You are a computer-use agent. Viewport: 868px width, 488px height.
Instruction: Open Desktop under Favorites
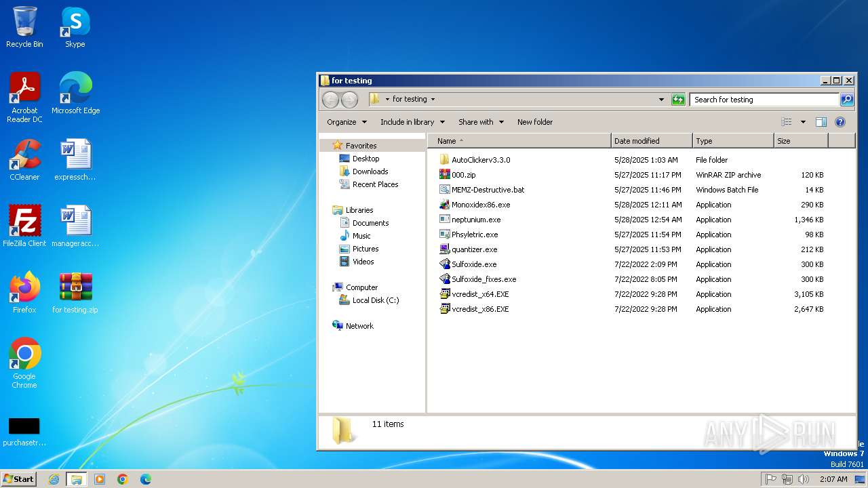359,159
